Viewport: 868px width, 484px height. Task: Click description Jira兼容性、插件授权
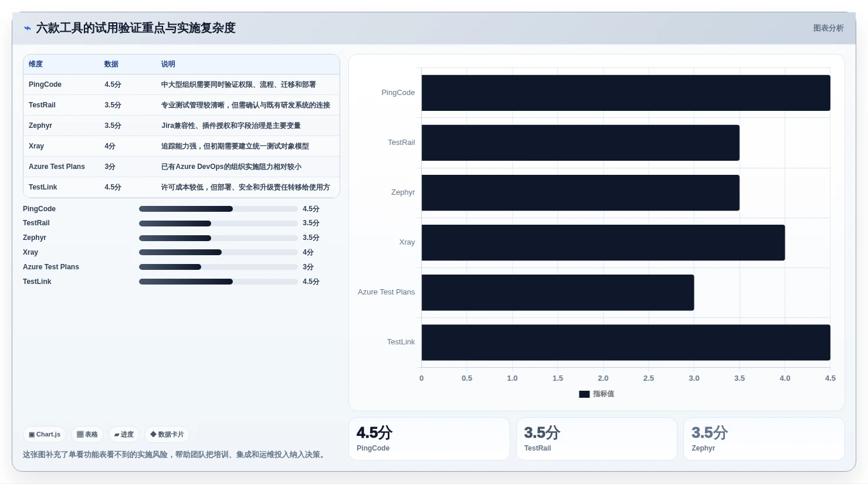pyautogui.click(x=231, y=126)
